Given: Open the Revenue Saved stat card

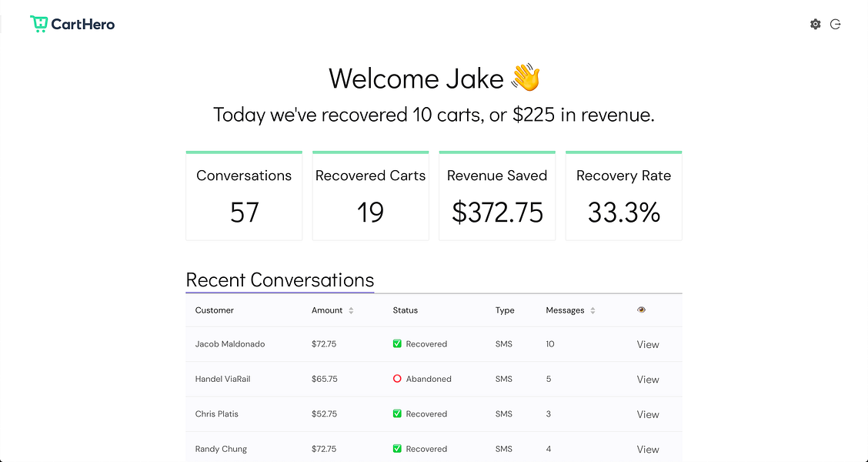Looking at the screenshot, I should pos(497,196).
